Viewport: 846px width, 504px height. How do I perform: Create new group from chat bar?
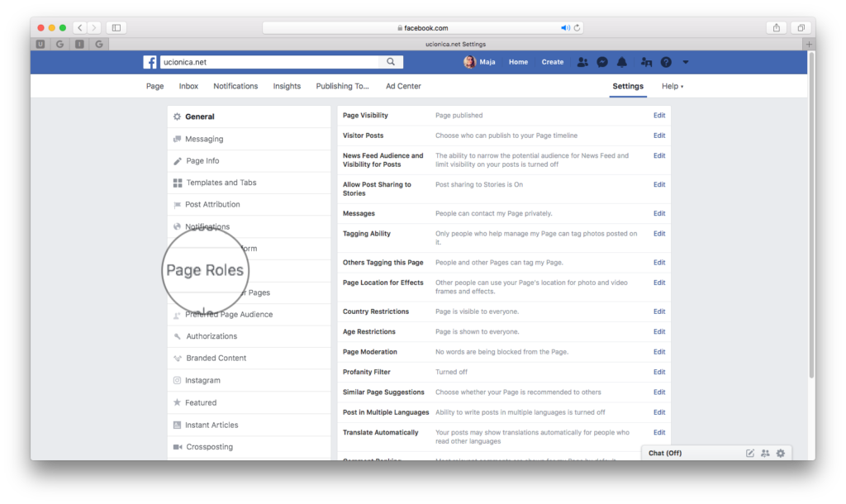[765, 453]
